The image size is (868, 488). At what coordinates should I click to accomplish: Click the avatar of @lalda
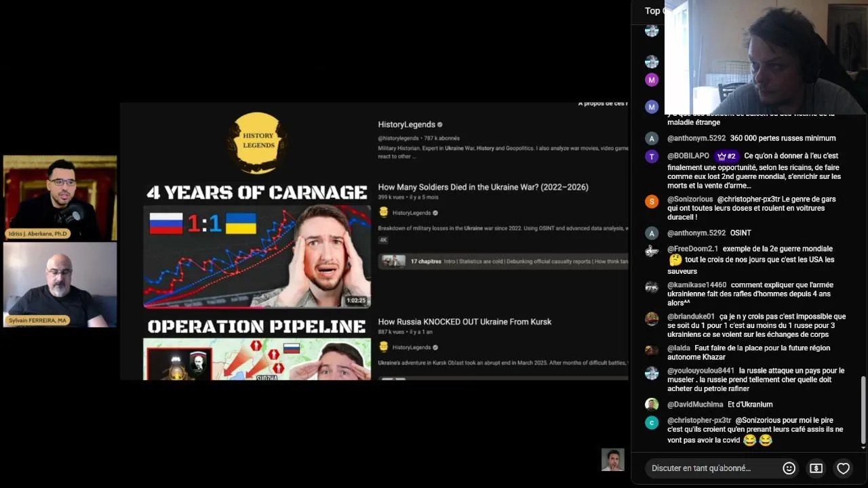[652, 350]
